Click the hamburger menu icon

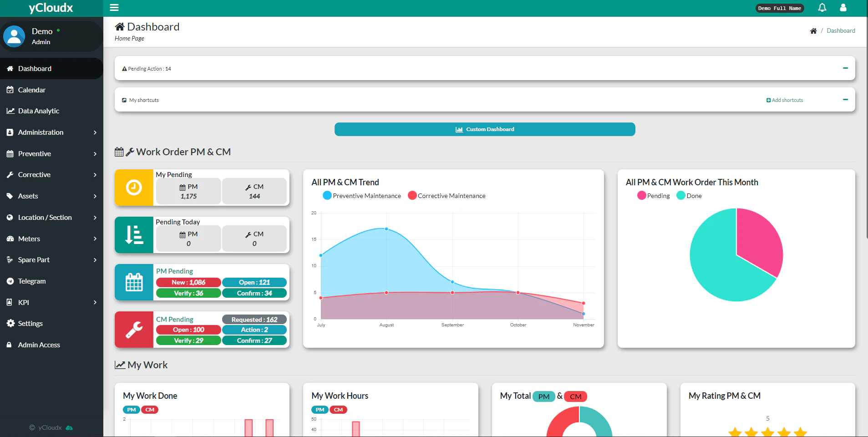coord(114,7)
